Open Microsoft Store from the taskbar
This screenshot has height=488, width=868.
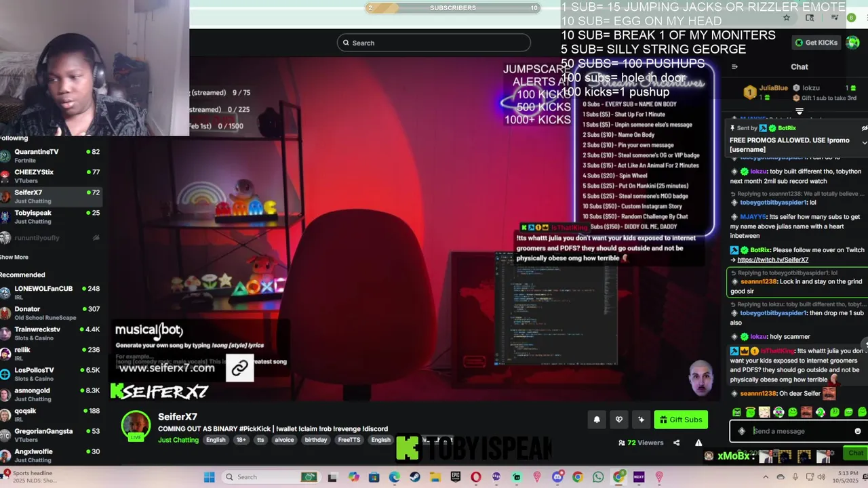(x=374, y=477)
